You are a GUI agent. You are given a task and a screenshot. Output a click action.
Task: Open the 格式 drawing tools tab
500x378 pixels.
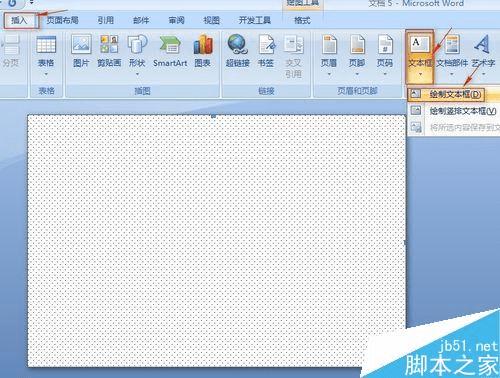coord(302,20)
